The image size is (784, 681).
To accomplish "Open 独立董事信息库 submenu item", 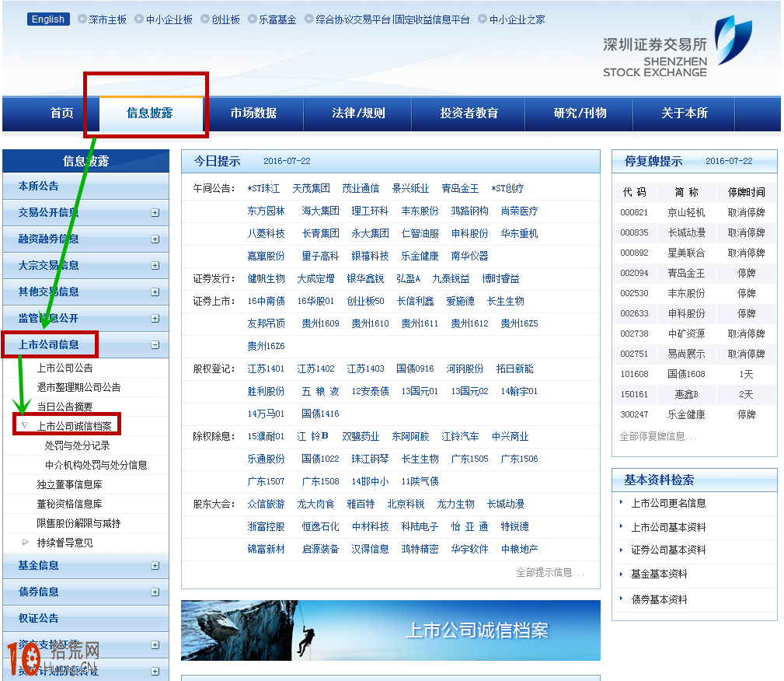I will (69, 484).
